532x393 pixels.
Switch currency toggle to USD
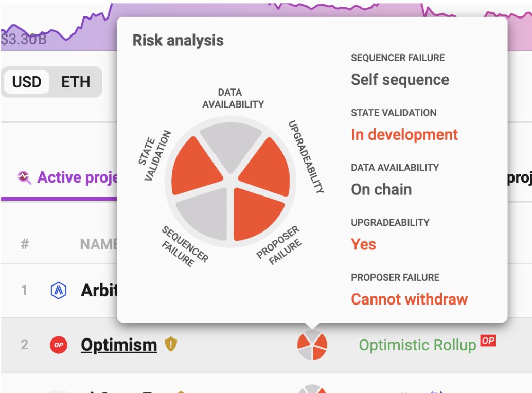(26, 82)
